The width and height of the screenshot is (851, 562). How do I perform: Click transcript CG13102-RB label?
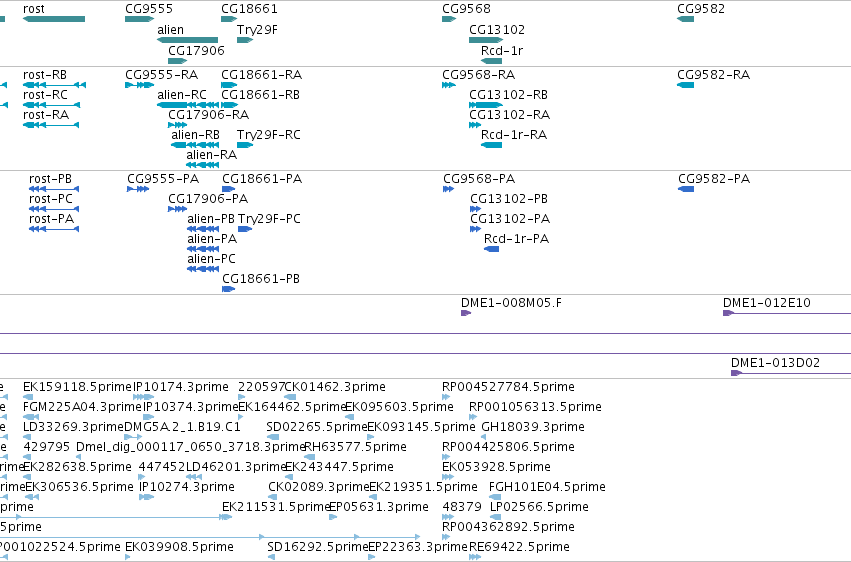coord(509,95)
